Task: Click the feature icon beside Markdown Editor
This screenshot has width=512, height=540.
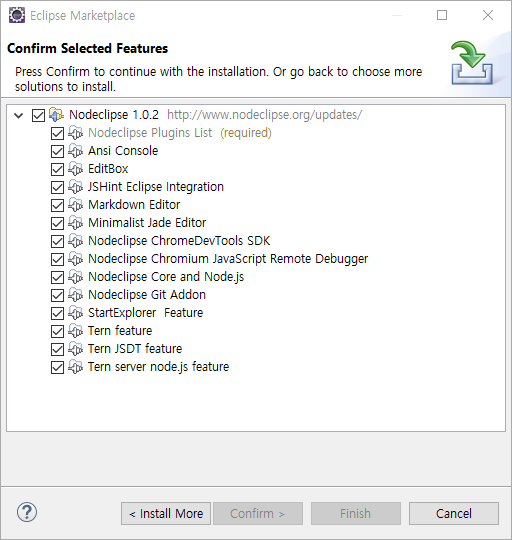Action: 75,205
